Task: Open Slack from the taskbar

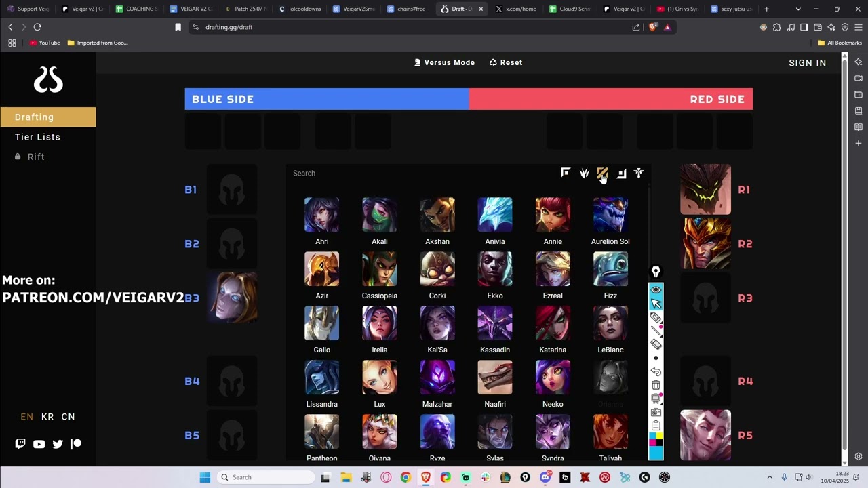Action: (x=486, y=477)
